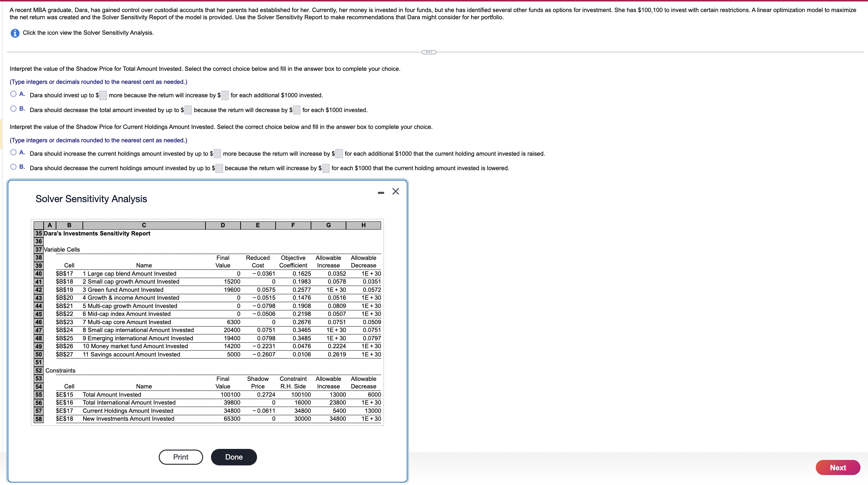Open the ellipsis options control on the divider
This screenshot has width=868, height=485.
(428, 52)
